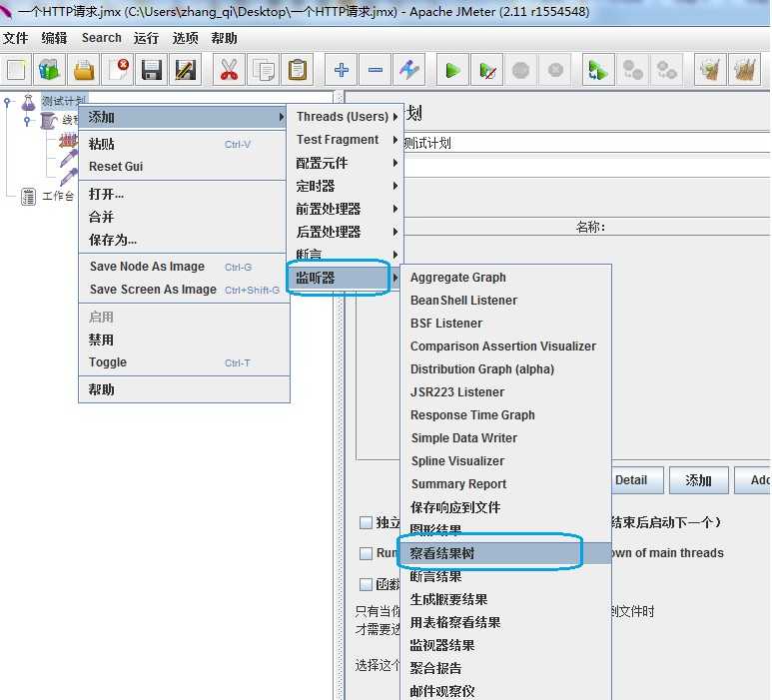Screen dimensions: 772x700
Task: Save the test plan with floppy icon
Action: pos(152,70)
